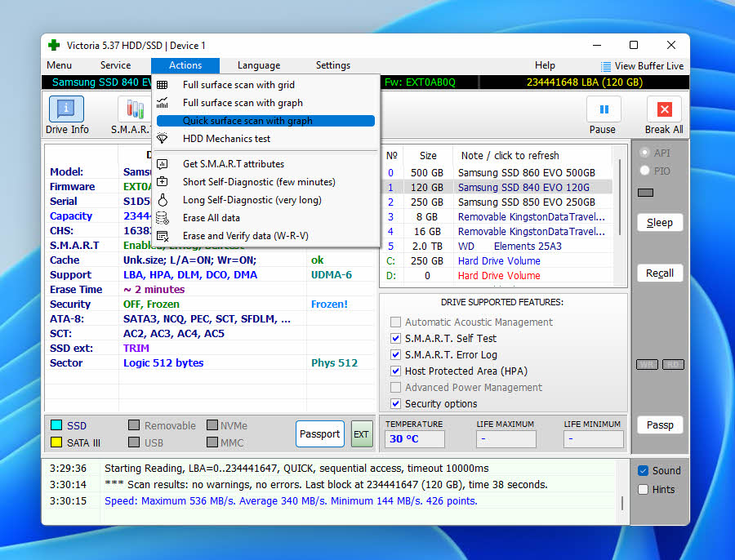Click the LIFE MINIMUM field

(x=594, y=439)
